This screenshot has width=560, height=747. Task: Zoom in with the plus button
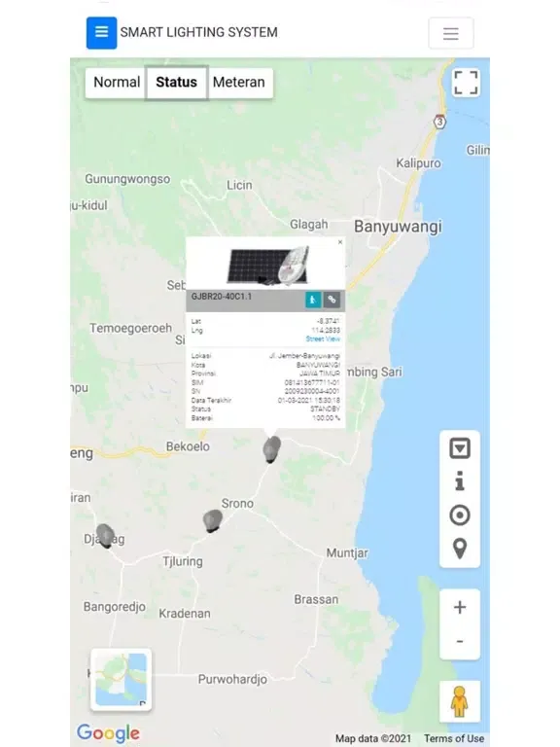[460, 607]
